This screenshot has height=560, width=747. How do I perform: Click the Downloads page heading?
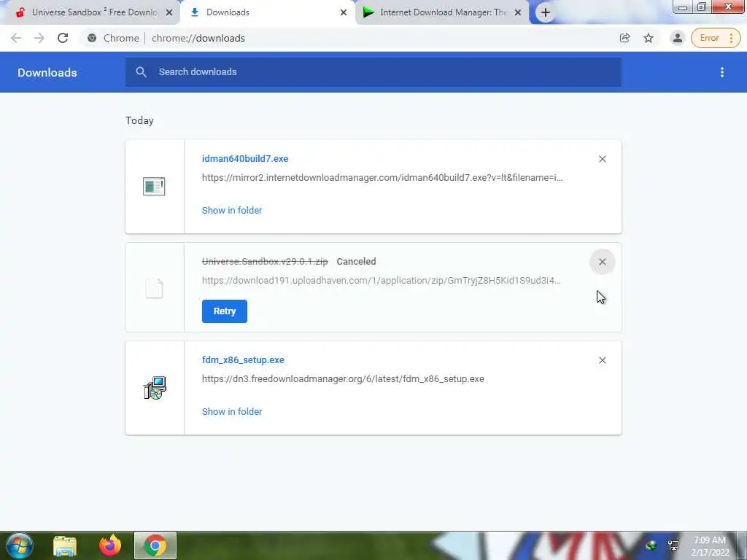[47, 72]
